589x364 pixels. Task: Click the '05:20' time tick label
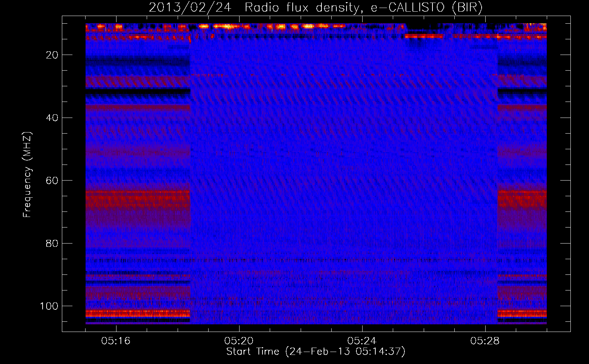point(239,341)
